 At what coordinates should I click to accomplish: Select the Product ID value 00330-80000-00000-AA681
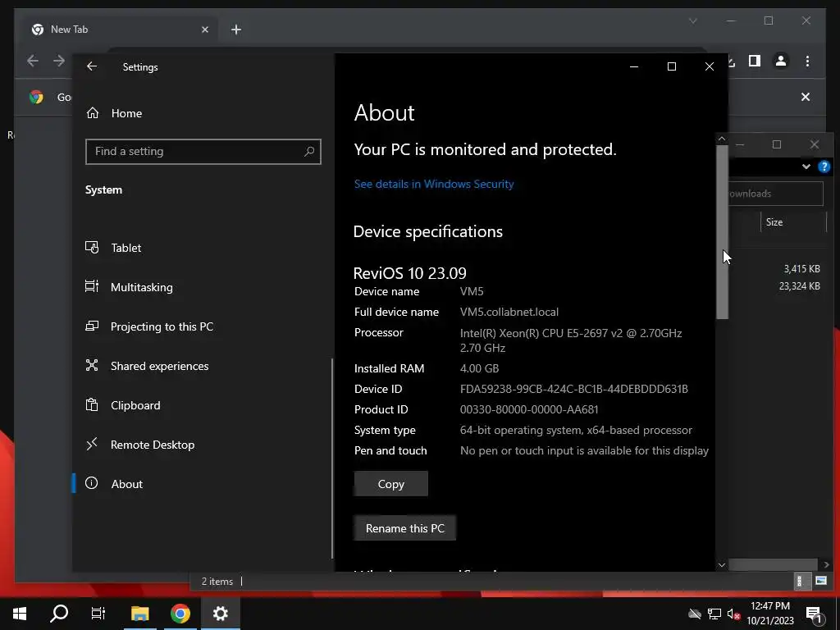coord(529,409)
